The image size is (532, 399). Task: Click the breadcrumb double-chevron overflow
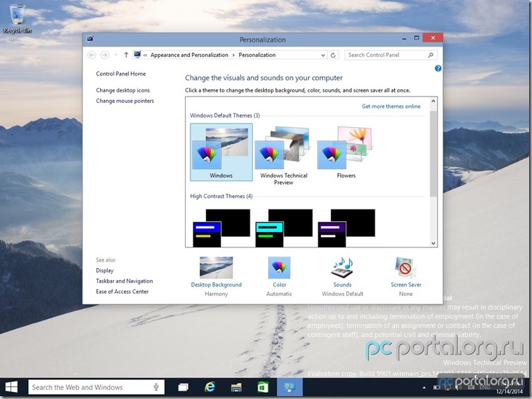145,55
